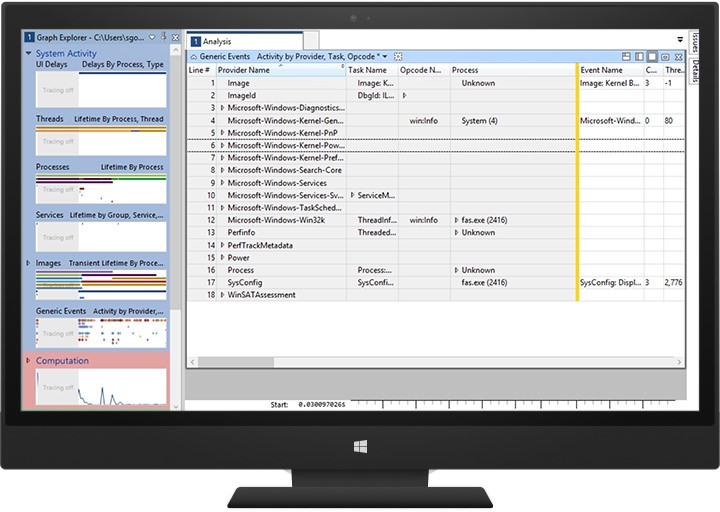720x512 pixels.
Task: Open the Processes lifetime graph thumbnail
Action: (101, 189)
